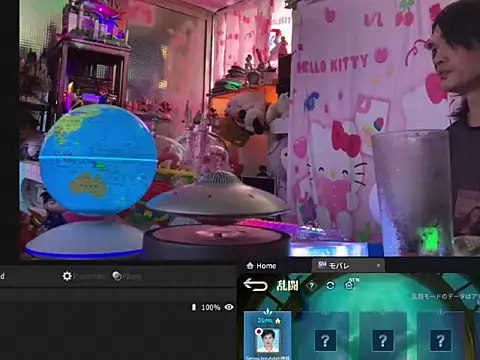Screen dimensions: 480x360
Task: Click the red flag badge on the avatar
Action: pos(259,332)
